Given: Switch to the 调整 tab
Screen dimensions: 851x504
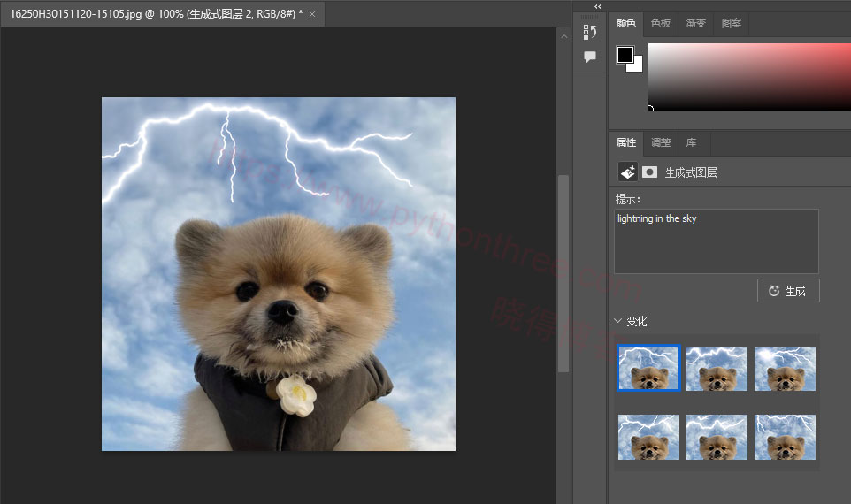Looking at the screenshot, I should tap(661, 142).
